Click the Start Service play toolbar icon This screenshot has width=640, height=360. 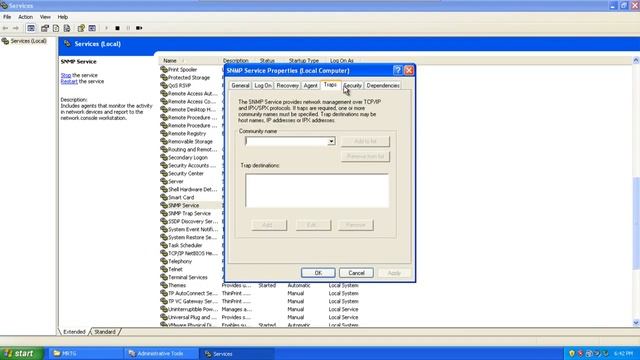coord(106,28)
